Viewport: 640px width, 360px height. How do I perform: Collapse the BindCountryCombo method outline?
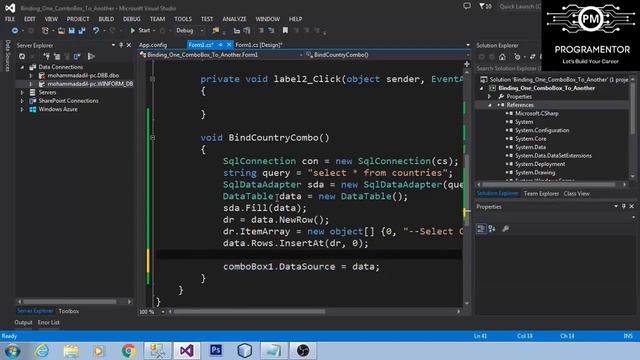click(x=152, y=138)
